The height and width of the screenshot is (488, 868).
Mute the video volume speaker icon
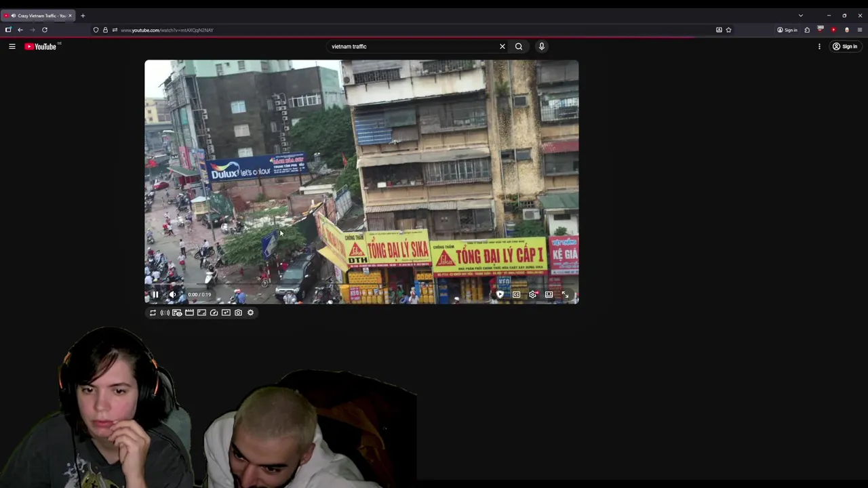(x=172, y=294)
